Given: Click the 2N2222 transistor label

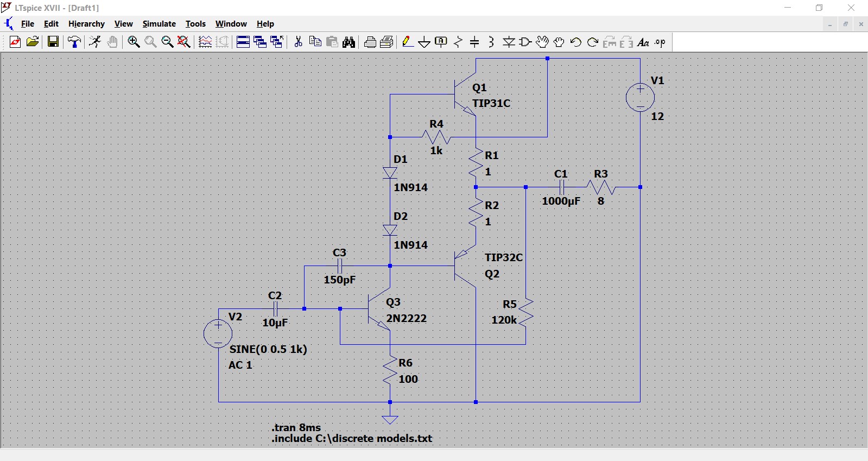Looking at the screenshot, I should pos(407,318).
